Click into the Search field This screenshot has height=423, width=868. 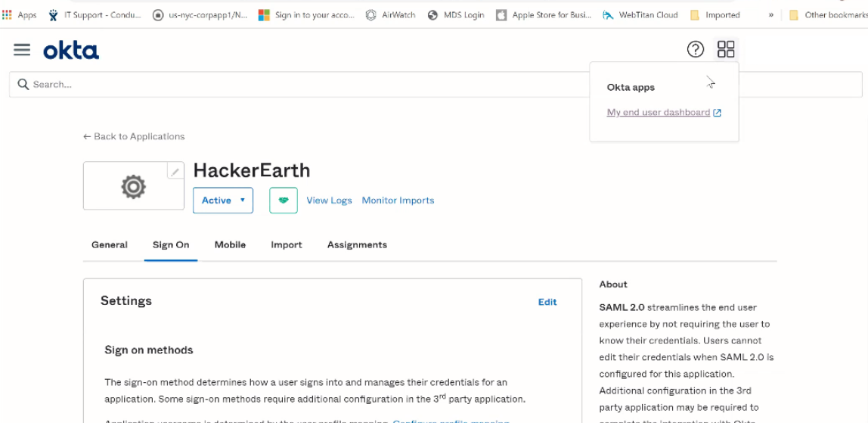[436, 84]
